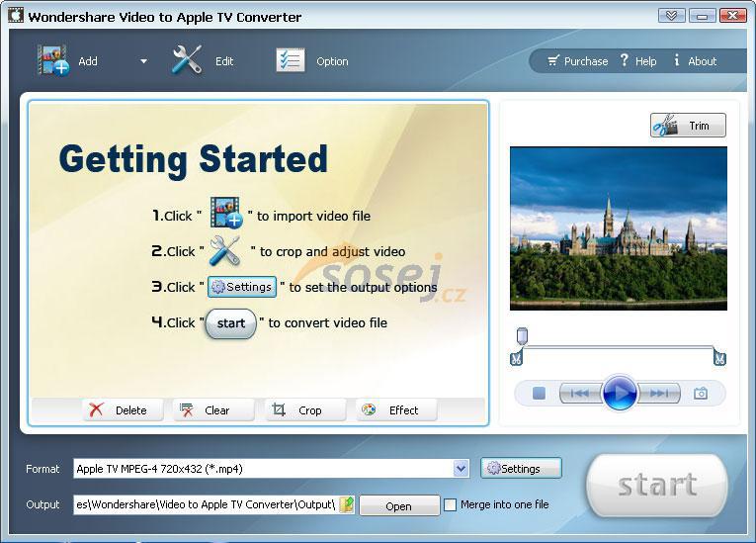This screenshot has width=756, height=543.
Task: Skip to next with forward button
Action: pos(658,394)
